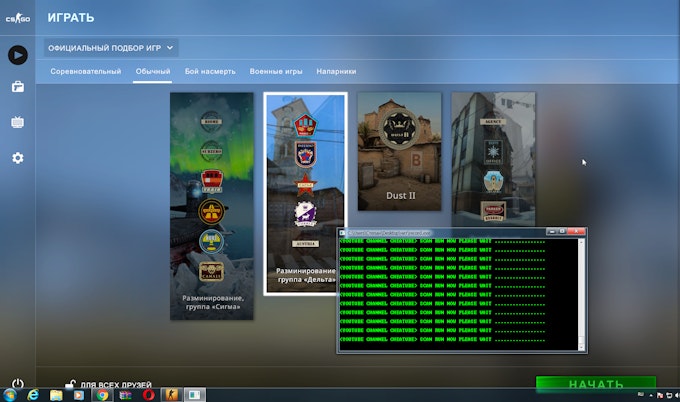Click the Inferno shield badge in Delta
This screenshot has height=402, width=680.
point(305,154)
